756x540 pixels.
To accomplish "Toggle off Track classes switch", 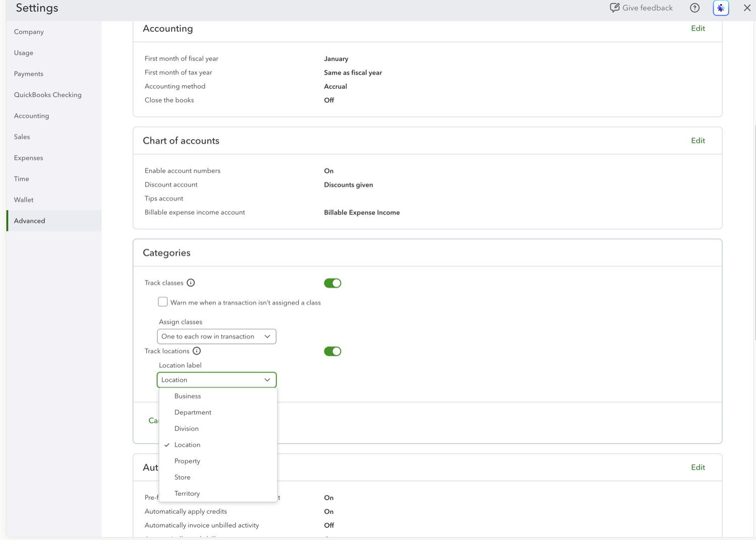I will [x=333, y=283].
